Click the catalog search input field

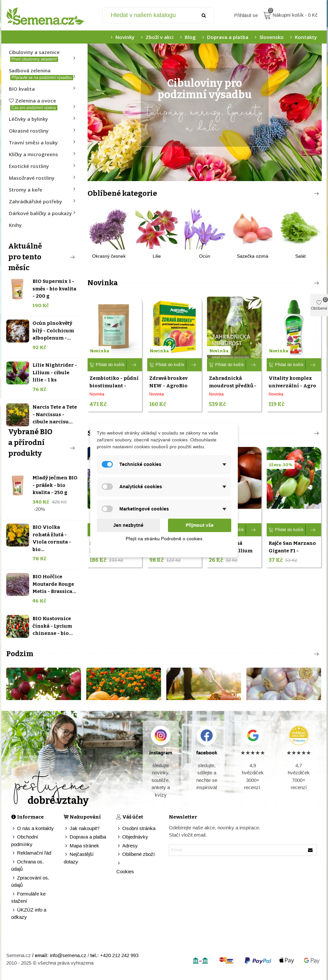(153, 15)
